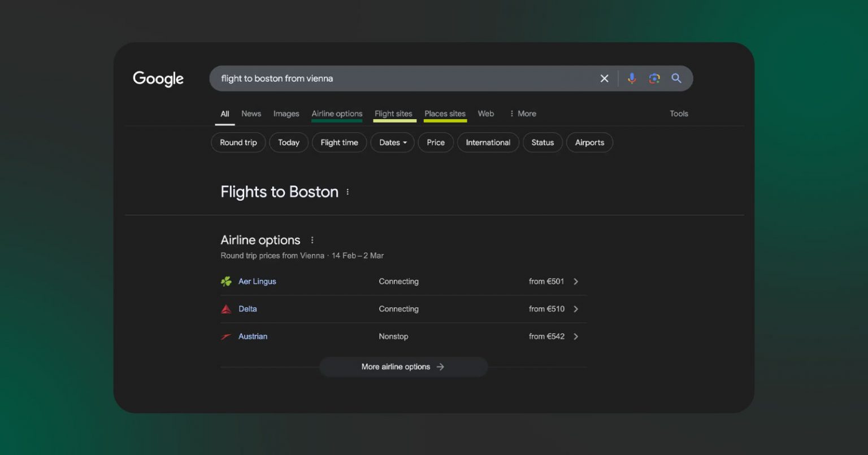
Task: Click the from €501 price
Action: (x=546, y=281)
